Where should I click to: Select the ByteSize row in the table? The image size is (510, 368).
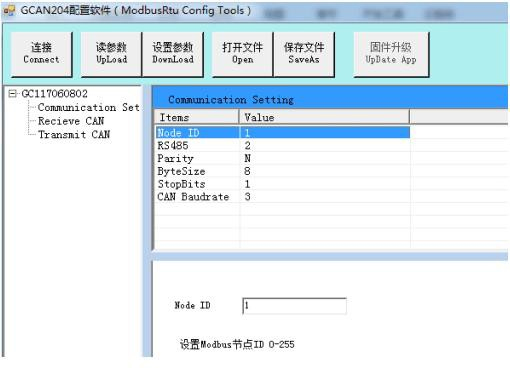283,171
